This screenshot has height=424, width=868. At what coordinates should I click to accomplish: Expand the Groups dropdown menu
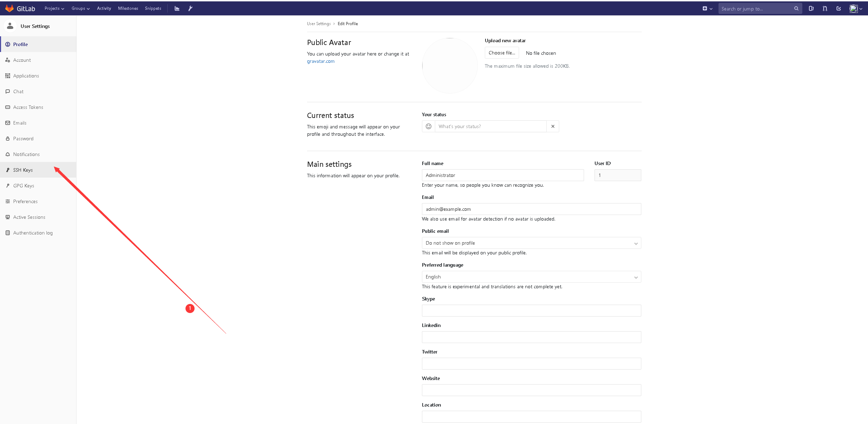(x=80, y=8)
